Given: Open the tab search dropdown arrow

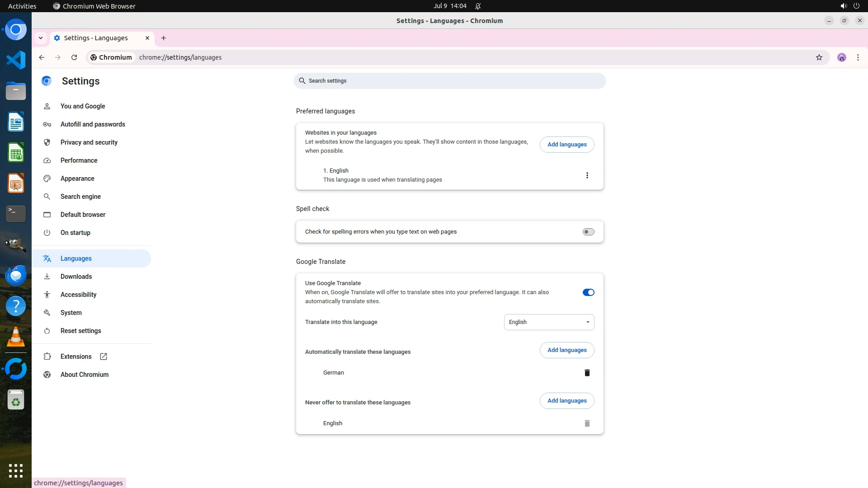Looking at the screenshot, I should [x=41, y=38].
